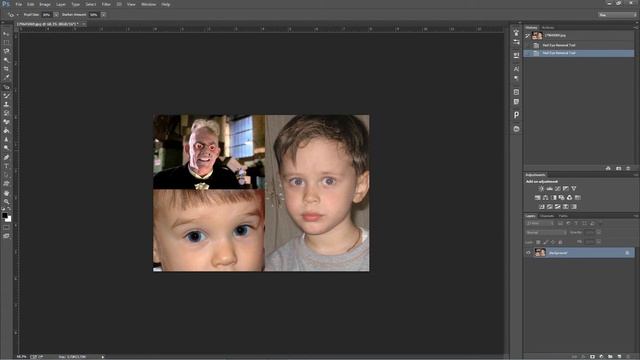Open the Image menu
The image size is (640, 360).
(45, 4)
